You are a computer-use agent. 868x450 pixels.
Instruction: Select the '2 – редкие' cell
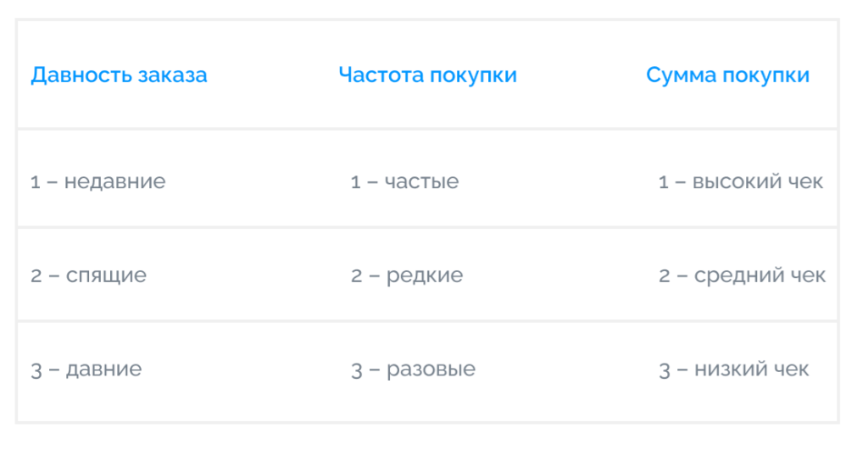point(407,275)
